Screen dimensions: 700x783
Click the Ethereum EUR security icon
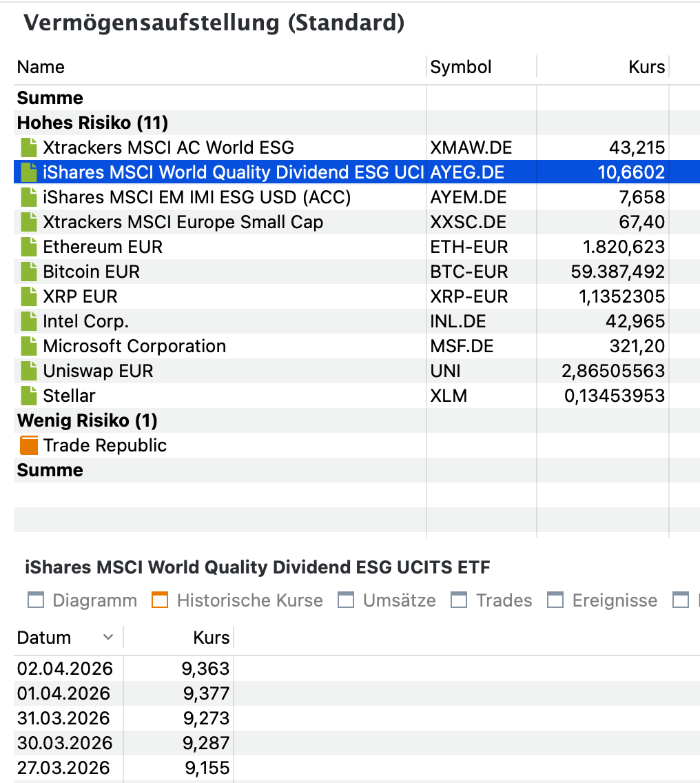pyautogui.click(x=28, y=247)
